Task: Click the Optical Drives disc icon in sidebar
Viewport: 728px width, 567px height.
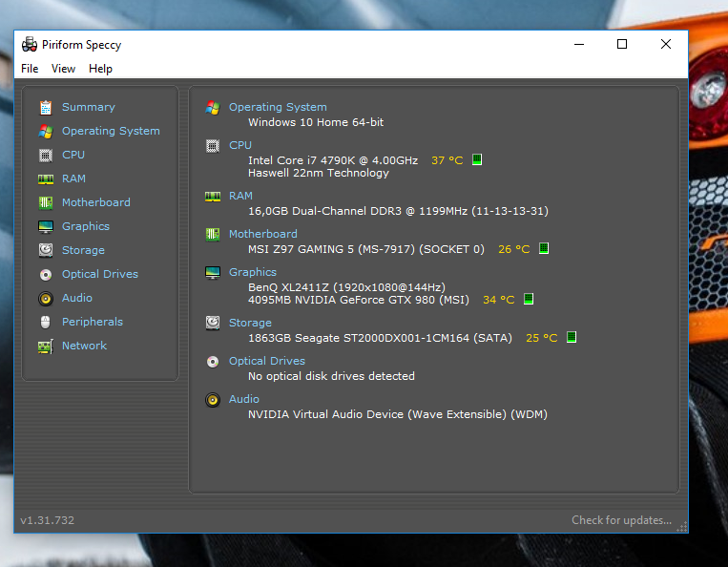Action: point(45,274)
